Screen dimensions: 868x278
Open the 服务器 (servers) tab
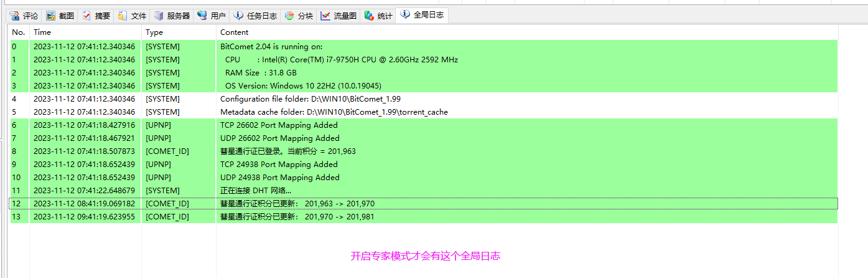(172, 16)
